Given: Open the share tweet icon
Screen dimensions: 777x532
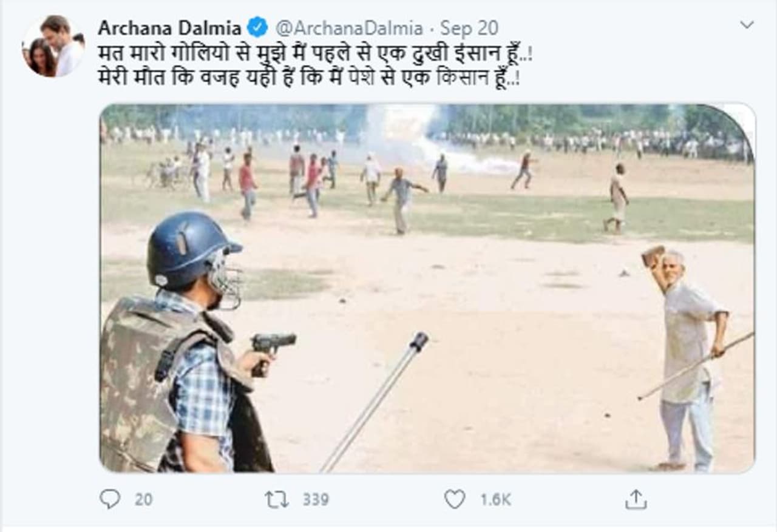Looking at the screenshot, I should click(x=635, y=499).
